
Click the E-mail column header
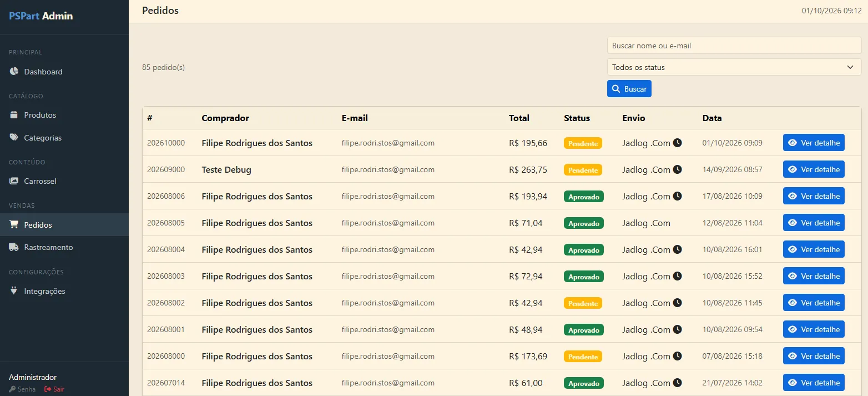click(x=355, y=118)
